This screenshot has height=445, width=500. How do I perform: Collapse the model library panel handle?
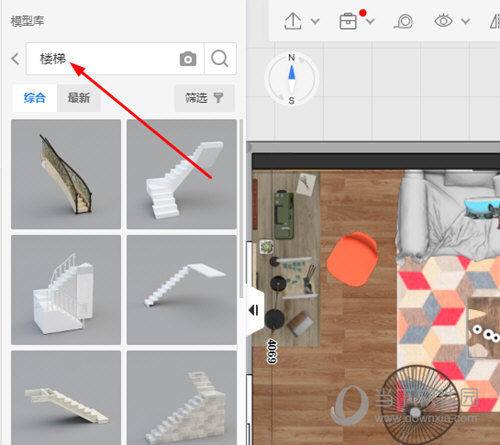254,310
